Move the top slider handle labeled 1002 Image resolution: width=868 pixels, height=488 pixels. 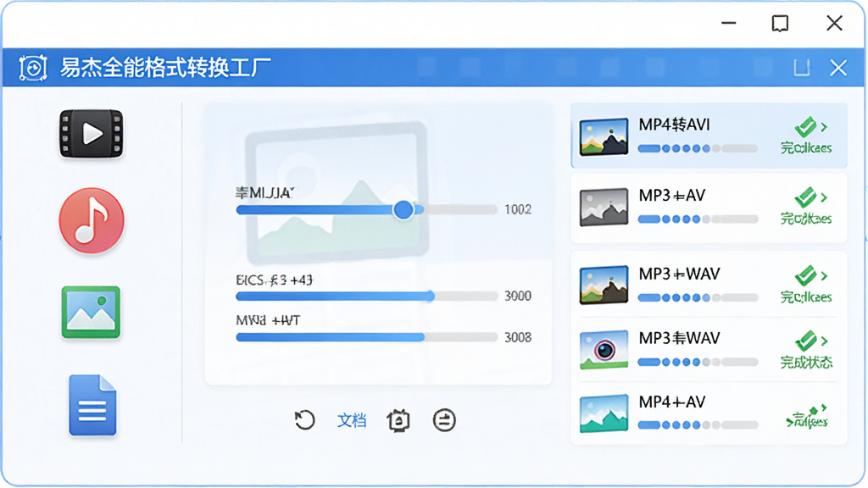coord(403,210)
